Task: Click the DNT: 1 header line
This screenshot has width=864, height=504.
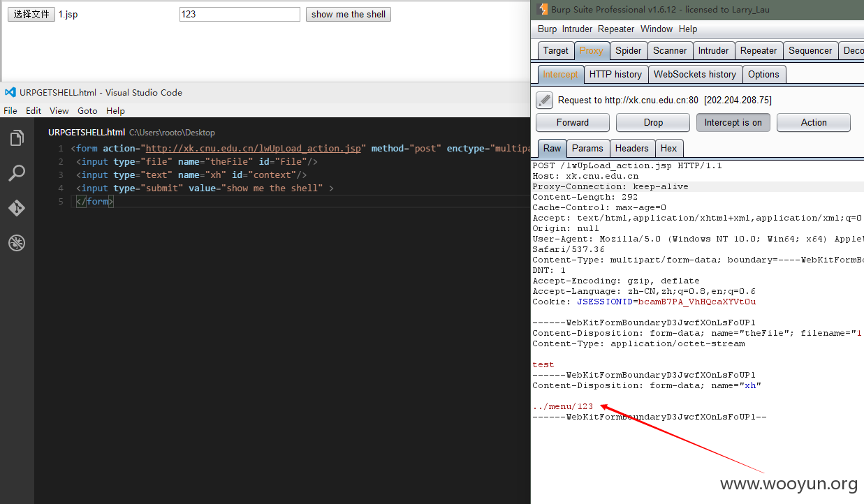Action: (x=549, y=270)
